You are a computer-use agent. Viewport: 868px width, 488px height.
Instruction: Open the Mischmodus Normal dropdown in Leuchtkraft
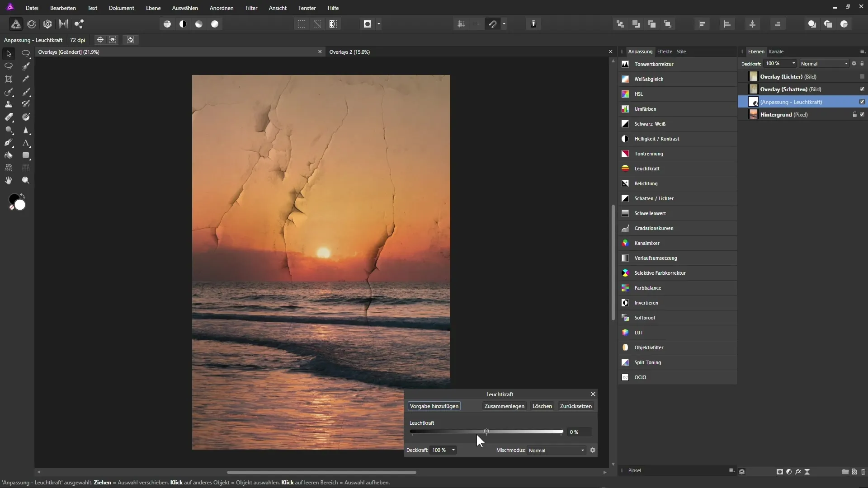[557, 450]
